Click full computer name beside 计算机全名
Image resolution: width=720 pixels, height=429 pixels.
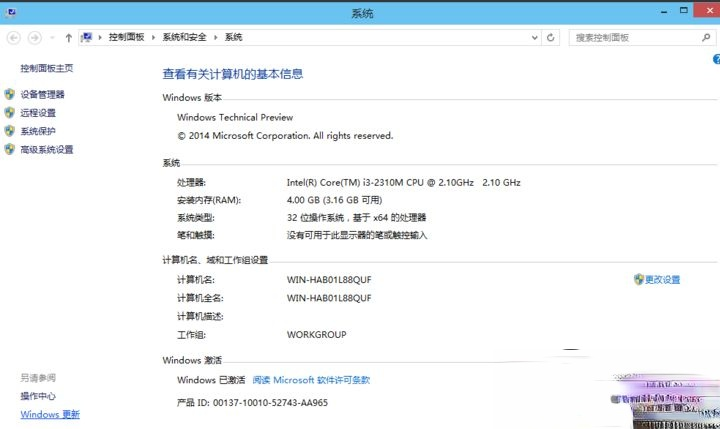pos(329,298)
